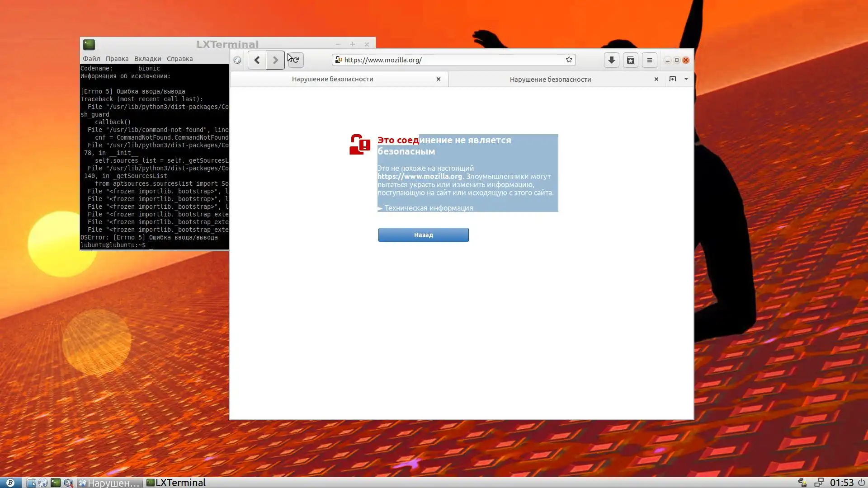Open the Справка menu
Image resolution: width=868 pixels, height=488 pixels.
179,59
